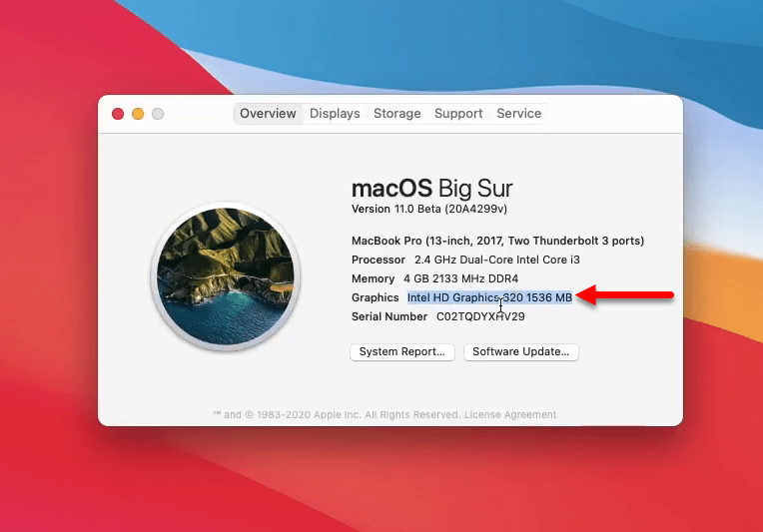
Task: Open the Displays tab
Action: [x=335, y=114]
